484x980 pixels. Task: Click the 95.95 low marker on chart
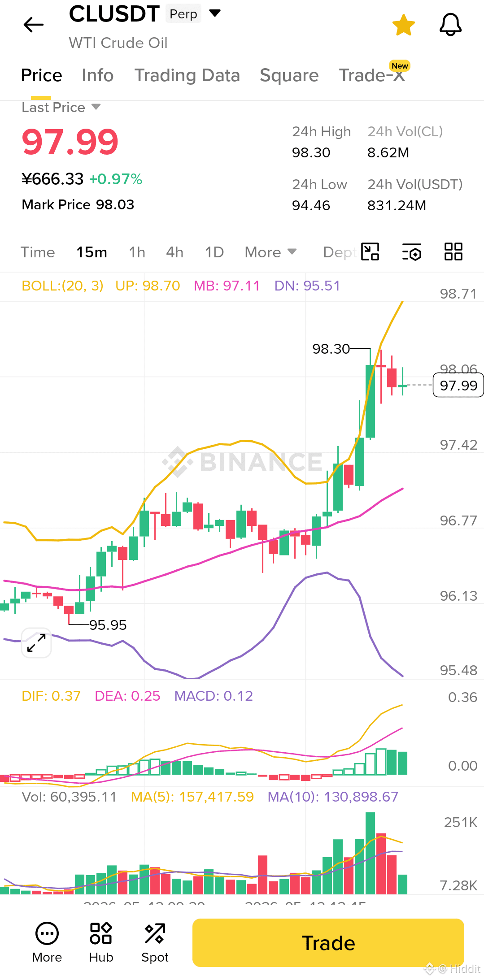click(x=108, y=625)
